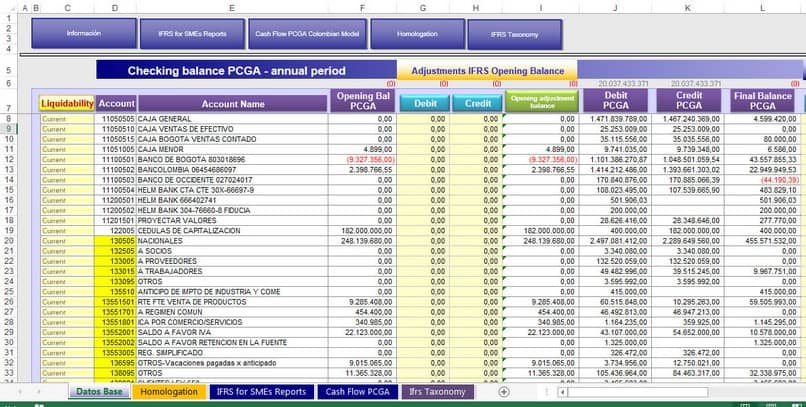Click the cyan Credit column header

(x=477, y=103)
